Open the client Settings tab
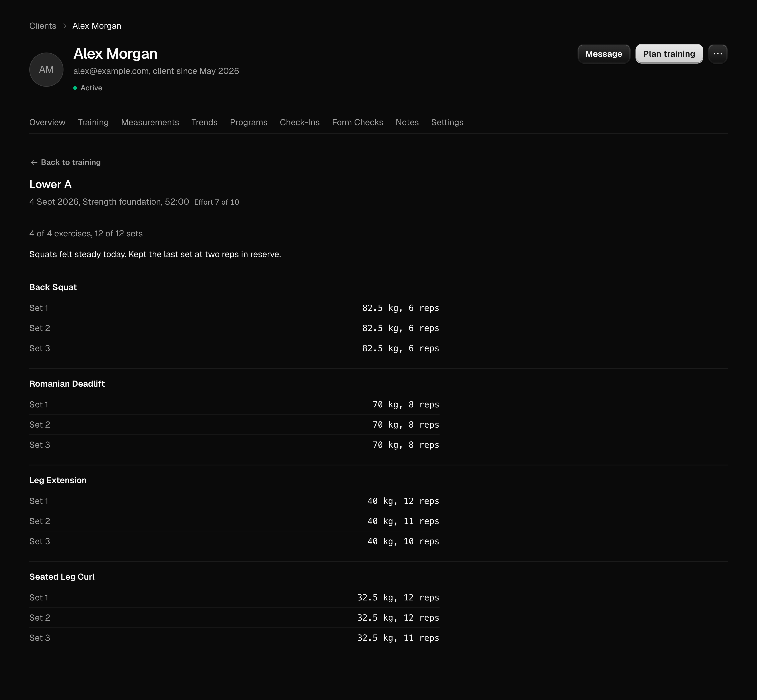The height and width of the screenshot is (700, 757). tap(447, 122)
